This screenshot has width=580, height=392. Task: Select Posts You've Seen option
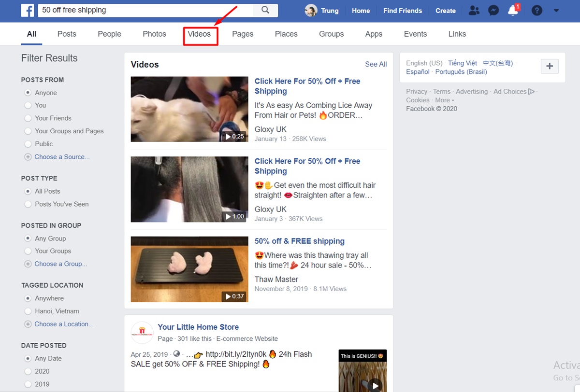tap(28, 204)
